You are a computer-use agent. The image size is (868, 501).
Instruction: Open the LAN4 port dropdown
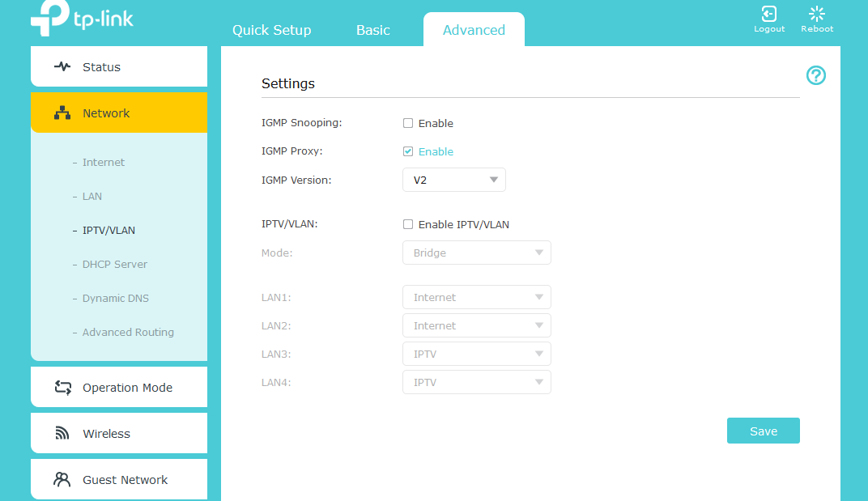pos(477,382)
